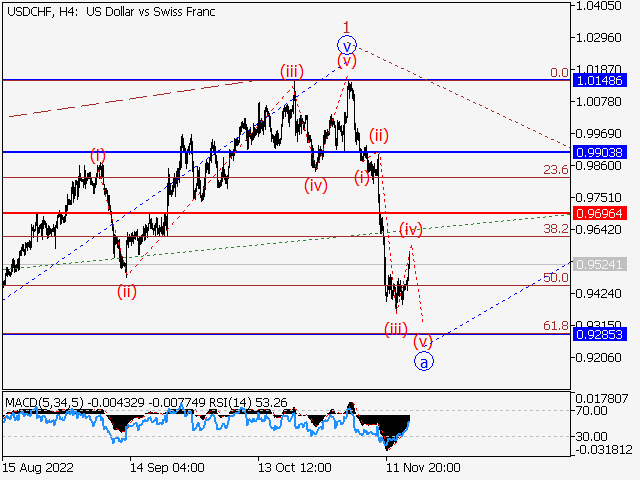Click the red (v) label below circled v
This screenshot has width=640, height=480.
click(347, 61)
